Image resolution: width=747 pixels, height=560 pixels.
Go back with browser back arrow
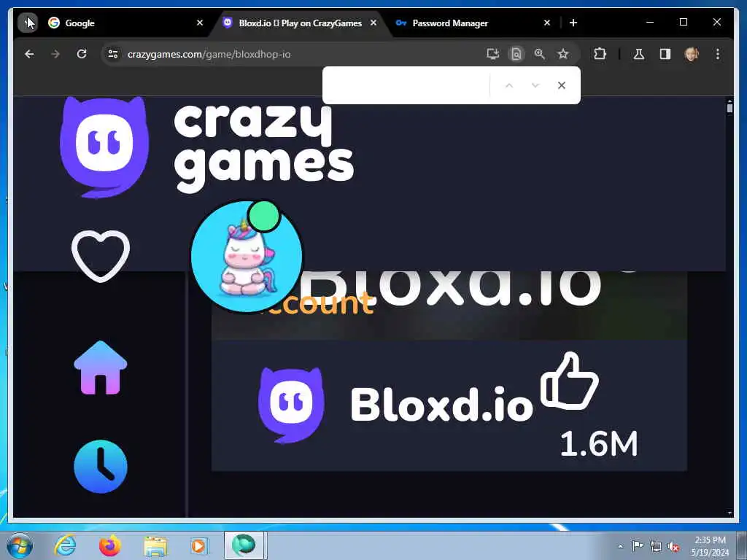point(29,54)
